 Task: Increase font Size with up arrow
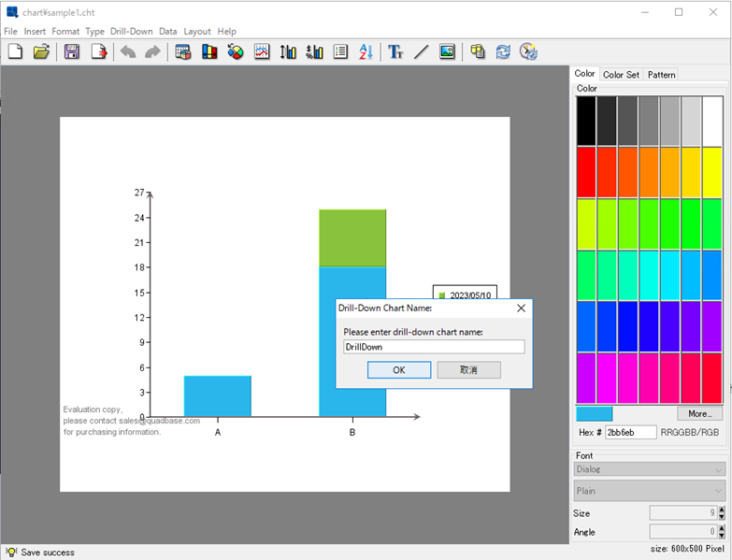click(x=721, y=510)
